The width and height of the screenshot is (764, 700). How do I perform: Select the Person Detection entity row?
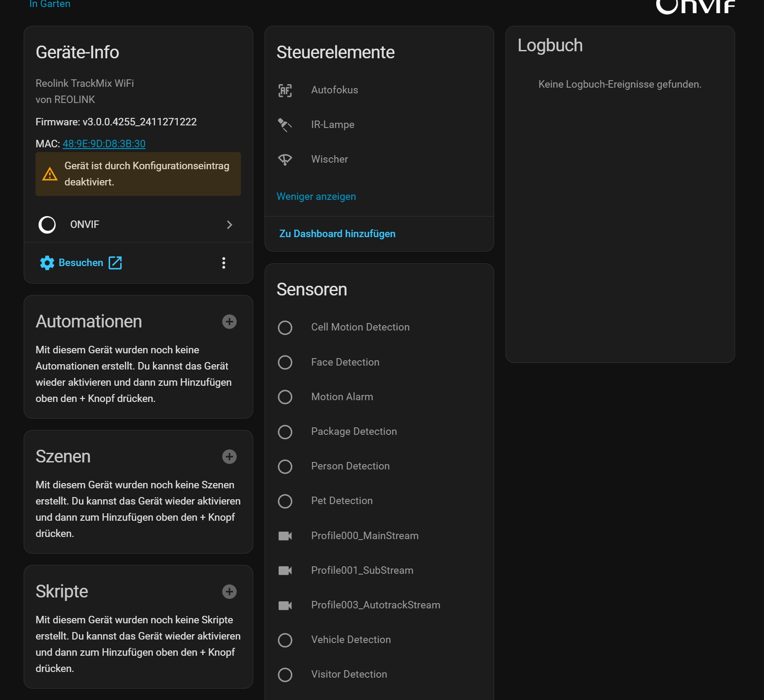(350, 466)
